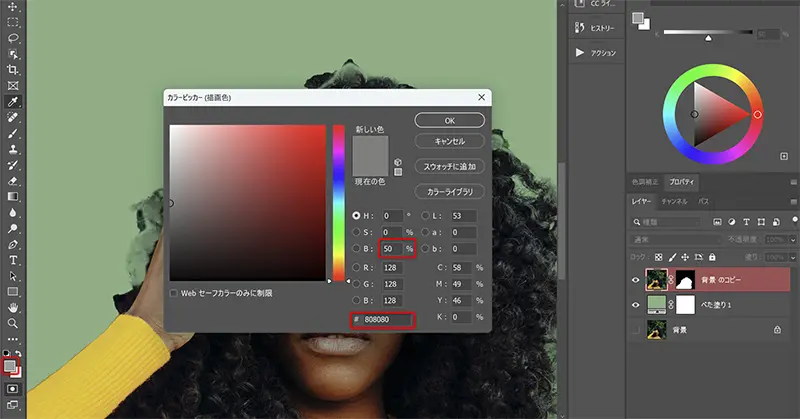Open the layer opacity (不透明度) dropdown arrow

[x=793, y=239]
